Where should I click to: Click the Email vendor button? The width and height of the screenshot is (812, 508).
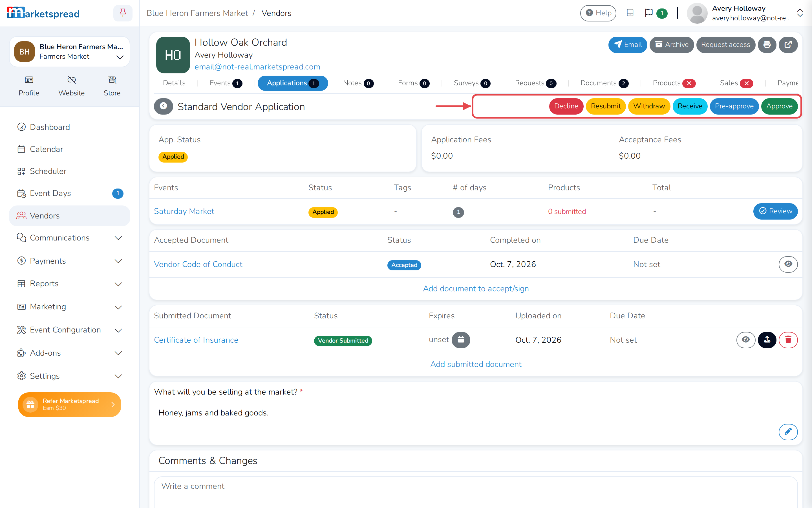[x=627, y=45]
